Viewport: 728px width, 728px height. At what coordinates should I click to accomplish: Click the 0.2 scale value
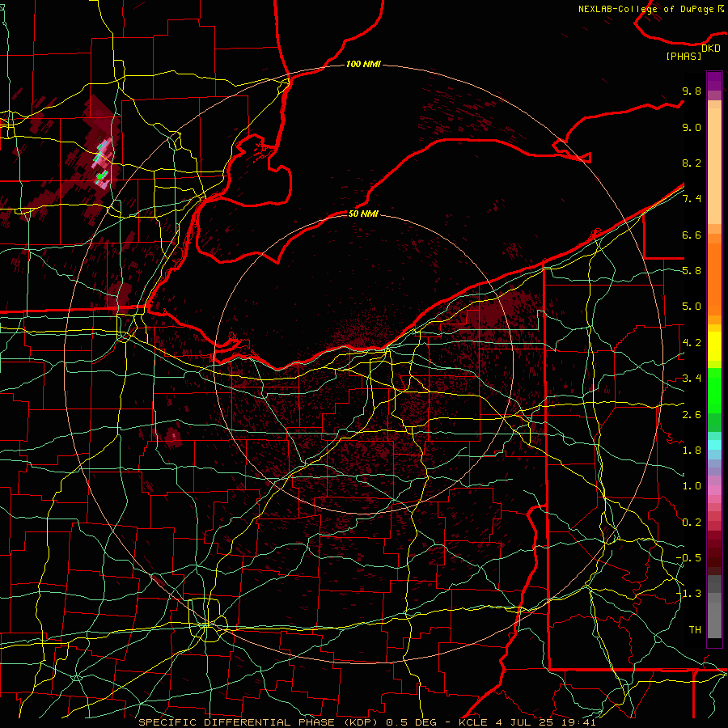click(692, 523)
